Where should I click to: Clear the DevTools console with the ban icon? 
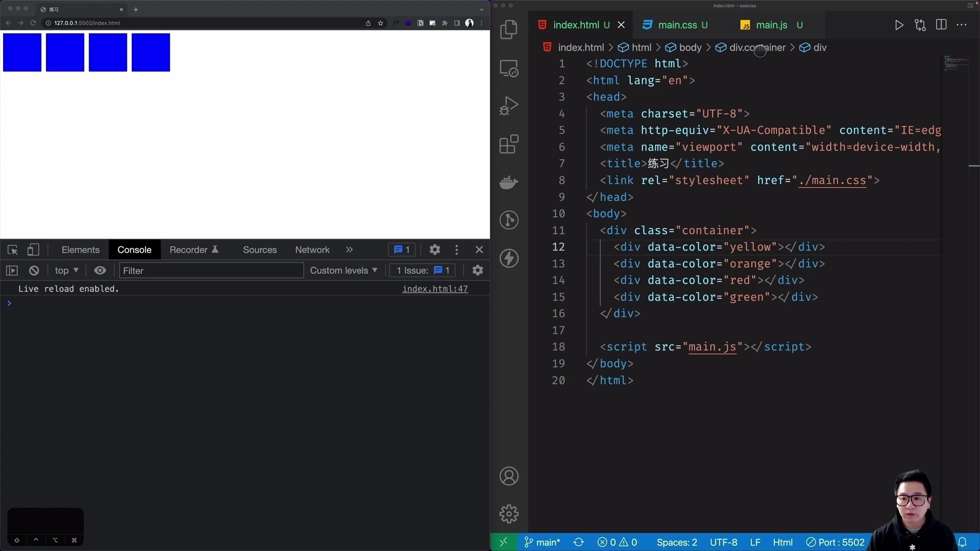tap(34, 270)
